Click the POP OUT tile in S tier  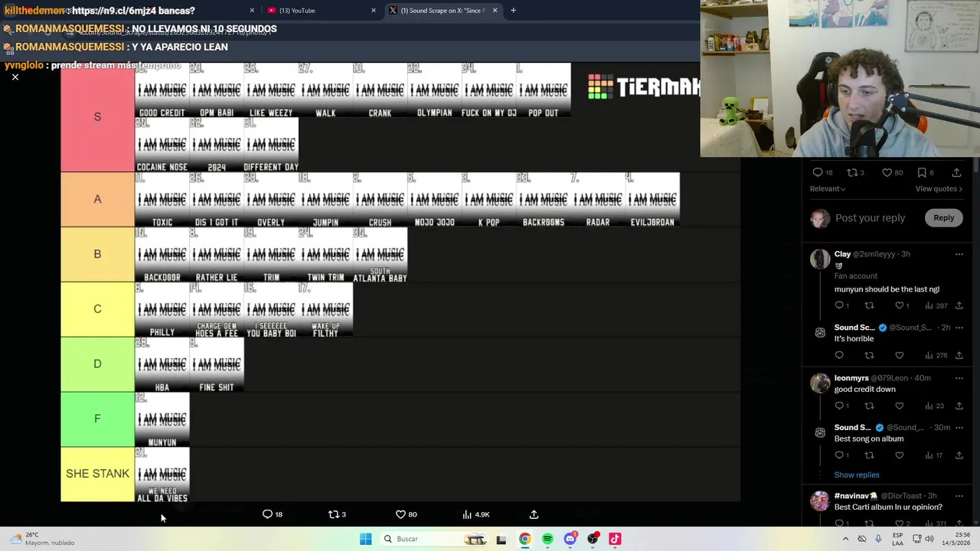tap(544, 90)
